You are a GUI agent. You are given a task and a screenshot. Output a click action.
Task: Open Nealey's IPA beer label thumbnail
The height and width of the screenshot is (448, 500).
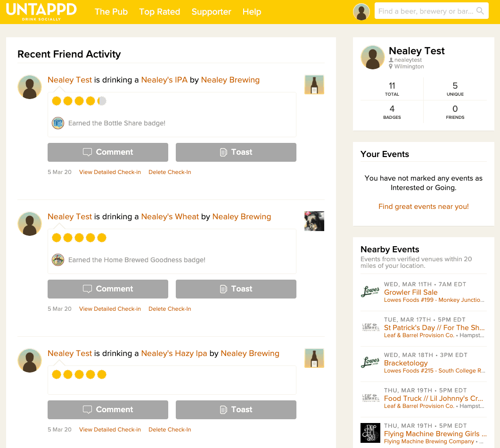pyautogui.click(x=314, y=84)
